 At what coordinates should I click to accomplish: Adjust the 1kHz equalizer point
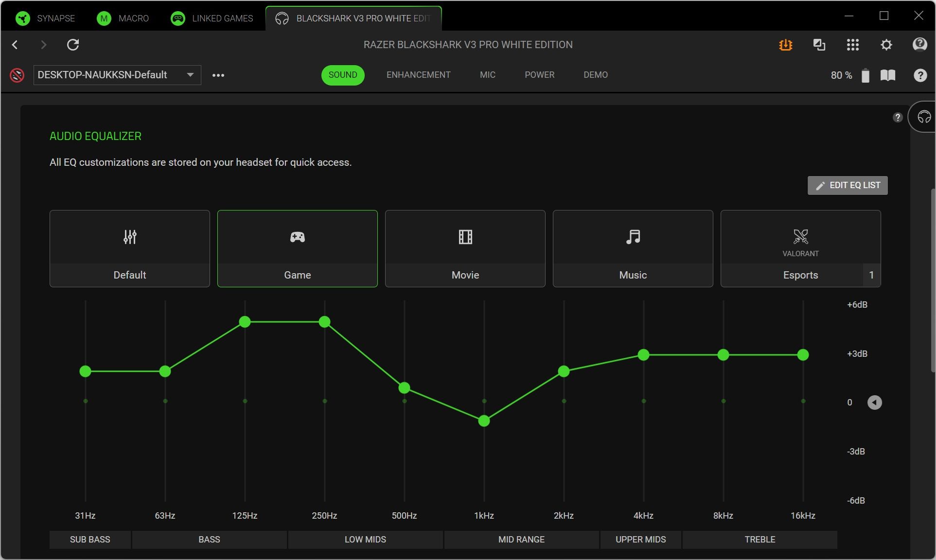(484, 421)
